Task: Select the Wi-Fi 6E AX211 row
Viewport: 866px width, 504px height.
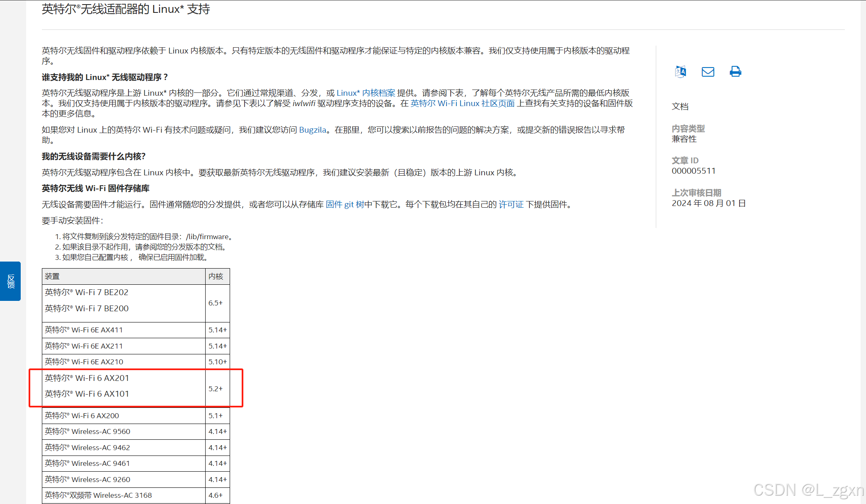Action: click(x=84, y=346)
